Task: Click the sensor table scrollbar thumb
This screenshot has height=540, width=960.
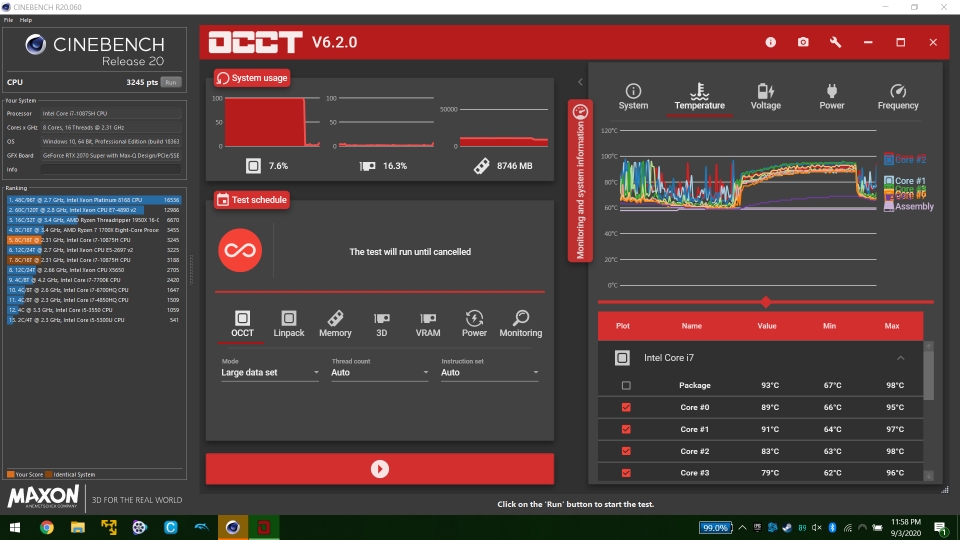Action: coord(928,375)
